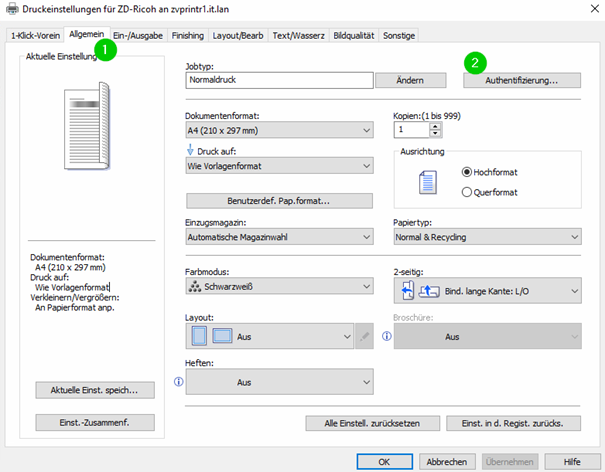
Task: Open the Papiertyp dropdown
Action: click(488, 237)
